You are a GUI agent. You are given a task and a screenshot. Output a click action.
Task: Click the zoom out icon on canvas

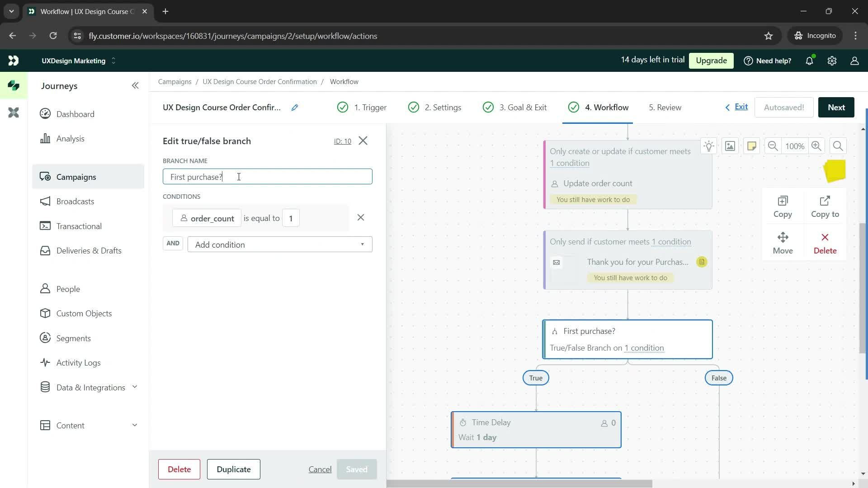tap(773, 146)
